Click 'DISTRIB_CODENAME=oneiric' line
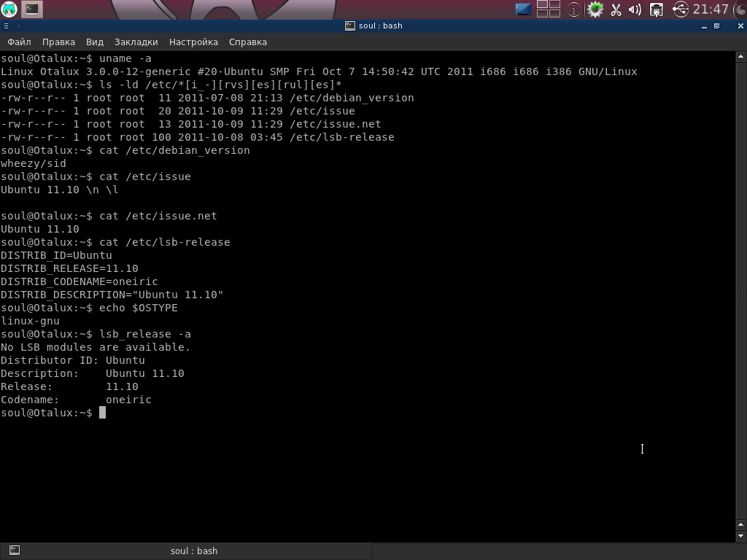The image size is (747, 560). click(79, 282)
